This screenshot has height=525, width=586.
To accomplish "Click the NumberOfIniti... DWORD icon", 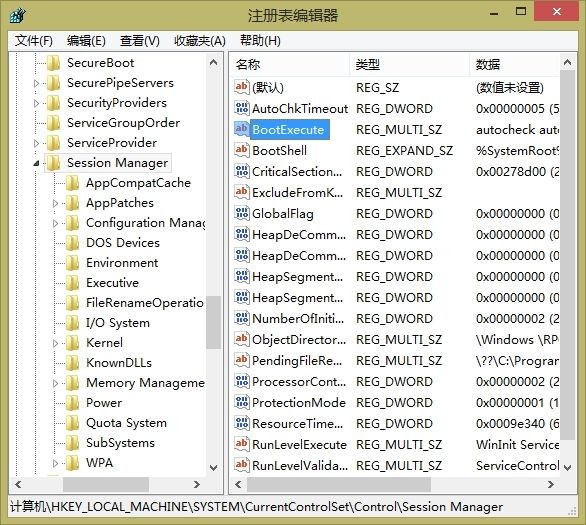I will [241, 318].
